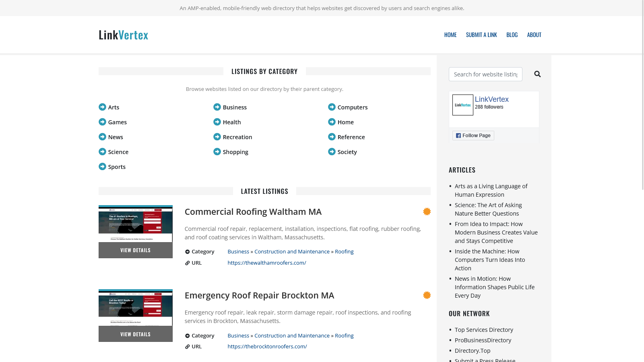This screenshot has width=644, height=362.
Task: Click orange badge on Emergency Roof Repair listing
Action: click(x=427, y=295)
